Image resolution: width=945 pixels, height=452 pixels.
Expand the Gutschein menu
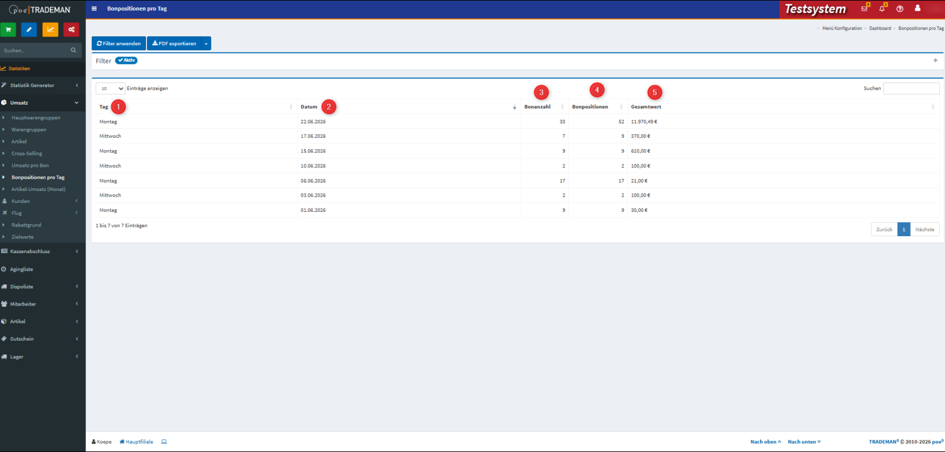point(43,339)
